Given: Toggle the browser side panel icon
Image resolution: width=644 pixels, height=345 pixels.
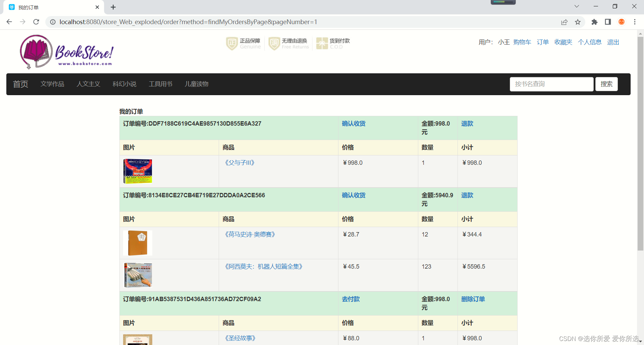Looking at the screenshot, I should click(x=608, y=22).
